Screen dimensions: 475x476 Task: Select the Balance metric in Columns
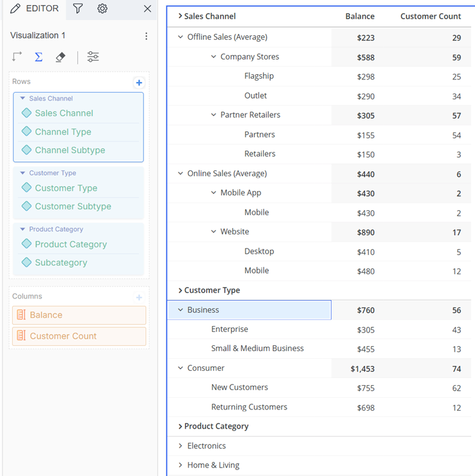click(79, 315)
